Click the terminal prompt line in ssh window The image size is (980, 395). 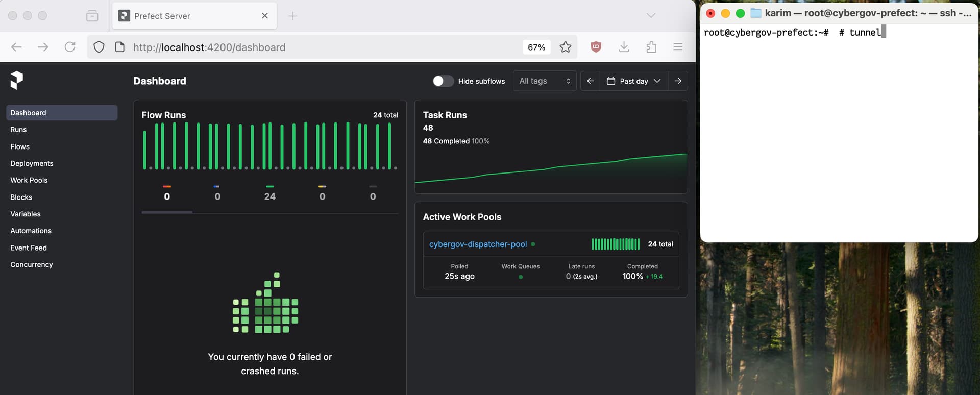pos(795,32)
